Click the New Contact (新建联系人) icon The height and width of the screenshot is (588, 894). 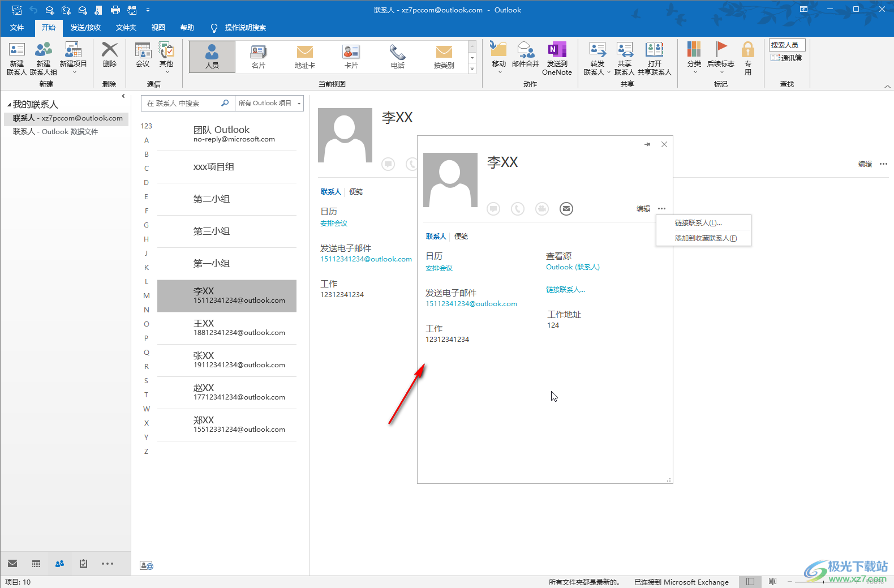(17, 59)
